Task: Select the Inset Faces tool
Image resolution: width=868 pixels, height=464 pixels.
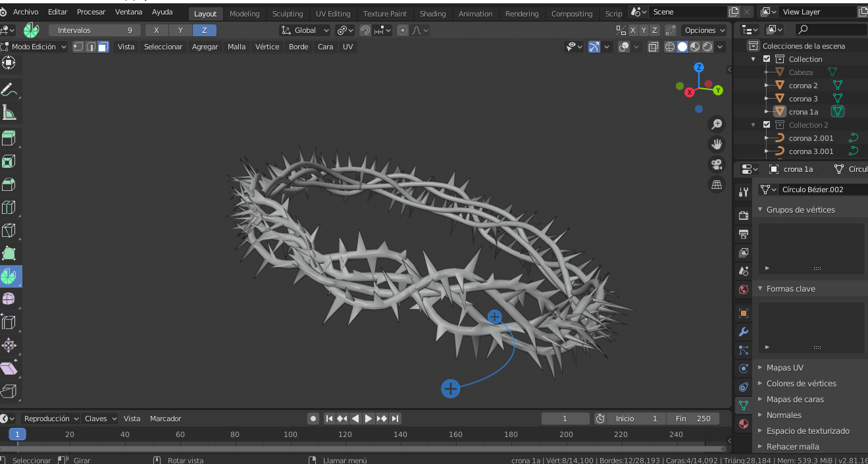Action: [9, 161]
